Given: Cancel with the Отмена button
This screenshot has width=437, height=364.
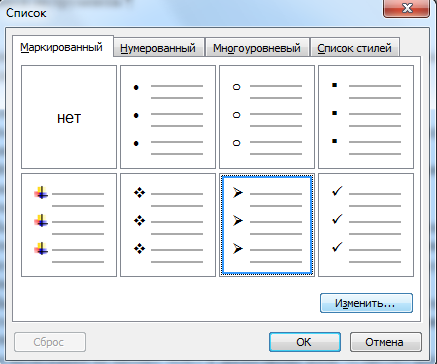Looking at the screenshot, I should coord(385,342).
